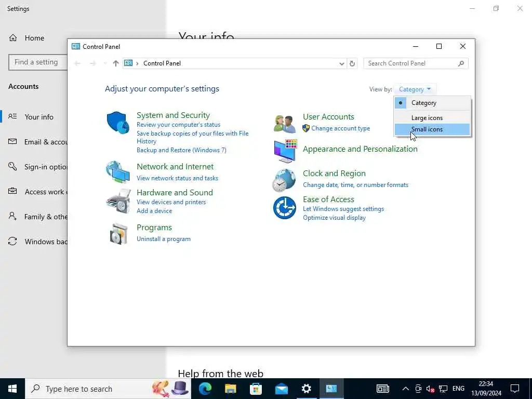The image size is (532, 399).
Task: Click Change account type link
Action: (x=341, y=128)
